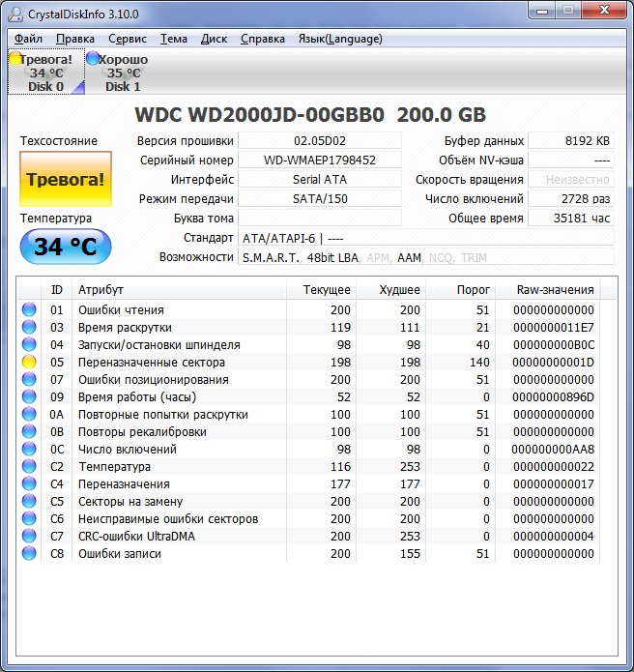Open the Файл menu
The width and height of the screenshot is (634, 672).
[x=28, y=39]
